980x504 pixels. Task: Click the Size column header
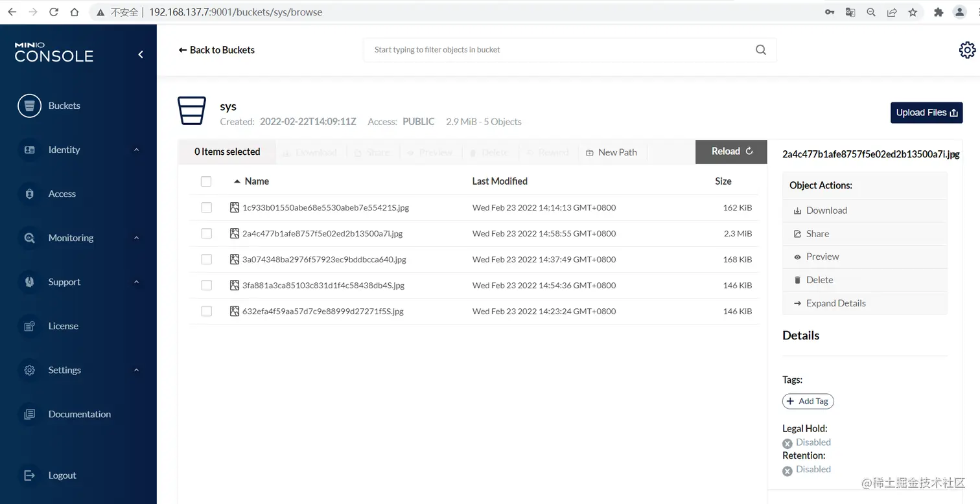coord(723,181)
